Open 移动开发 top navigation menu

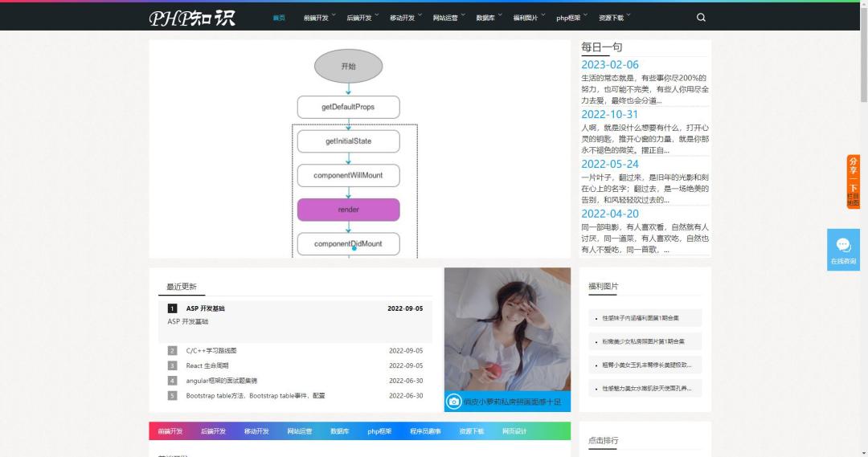tap(403, 18)
